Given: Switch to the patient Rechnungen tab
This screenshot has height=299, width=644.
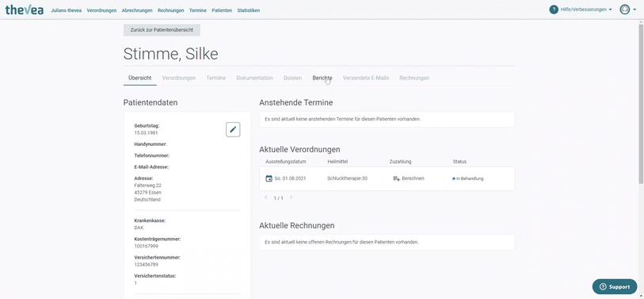Looking at the screenshot, I should (414, 78).
